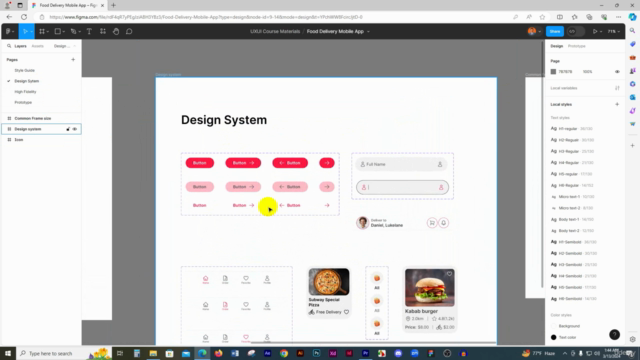Select the Comment tool
This screenshot has width=640, height=360.
pos(129,31)
